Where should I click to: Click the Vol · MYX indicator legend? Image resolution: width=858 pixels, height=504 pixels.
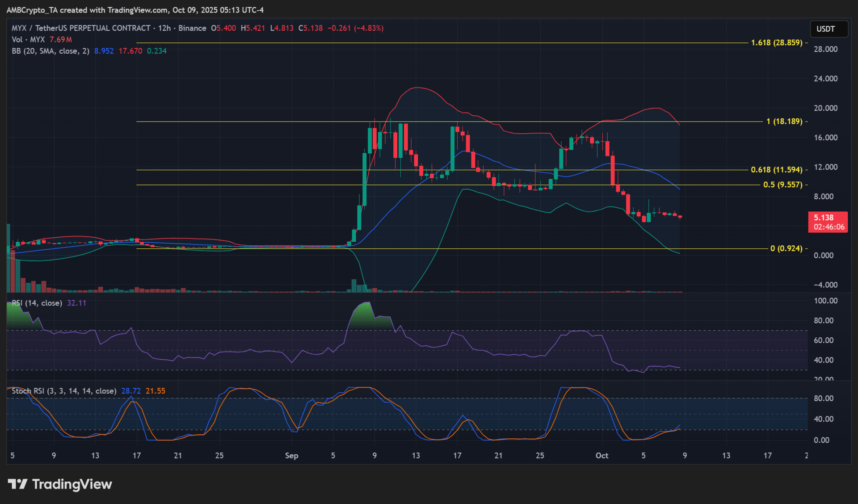pyautogui.click(x=29, y=40)
